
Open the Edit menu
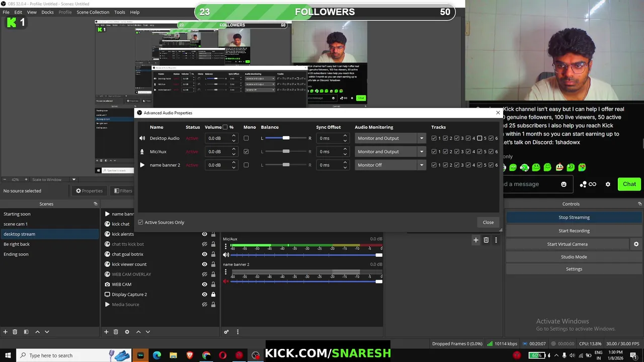click(18, 12)
